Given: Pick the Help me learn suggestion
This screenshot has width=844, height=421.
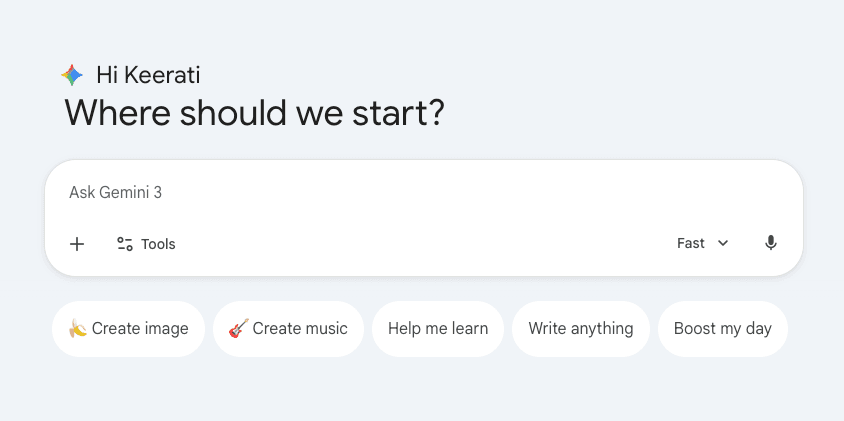Looking at the screenshot, I should tap(438, 329).
